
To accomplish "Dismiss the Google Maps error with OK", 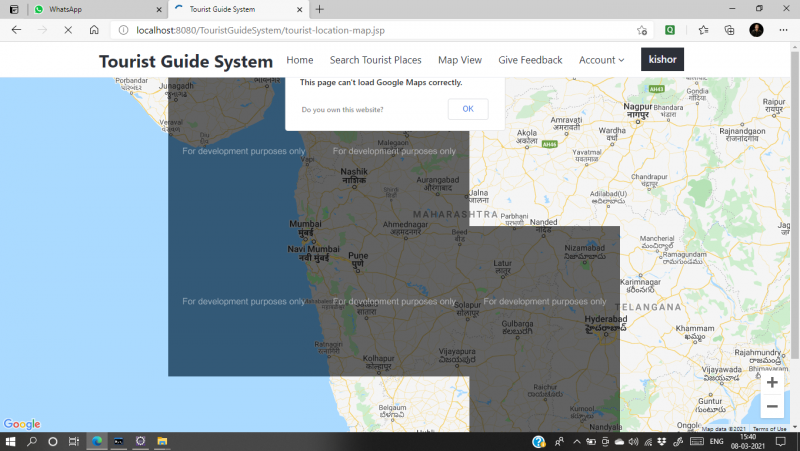I will [x=468, y=109].
